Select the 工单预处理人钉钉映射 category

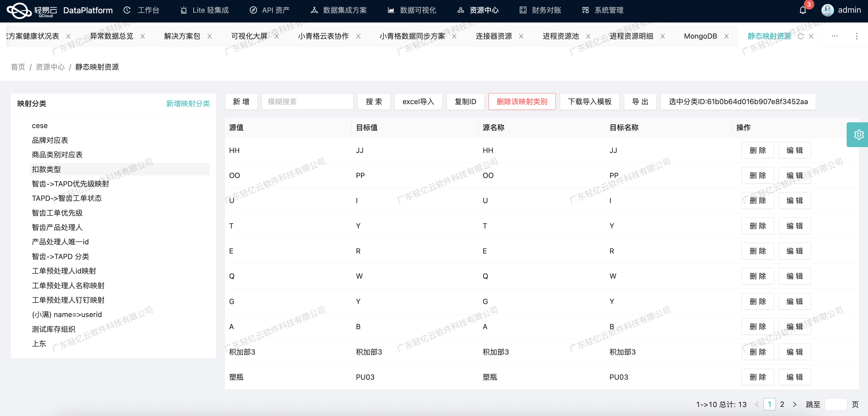point(68,300)
